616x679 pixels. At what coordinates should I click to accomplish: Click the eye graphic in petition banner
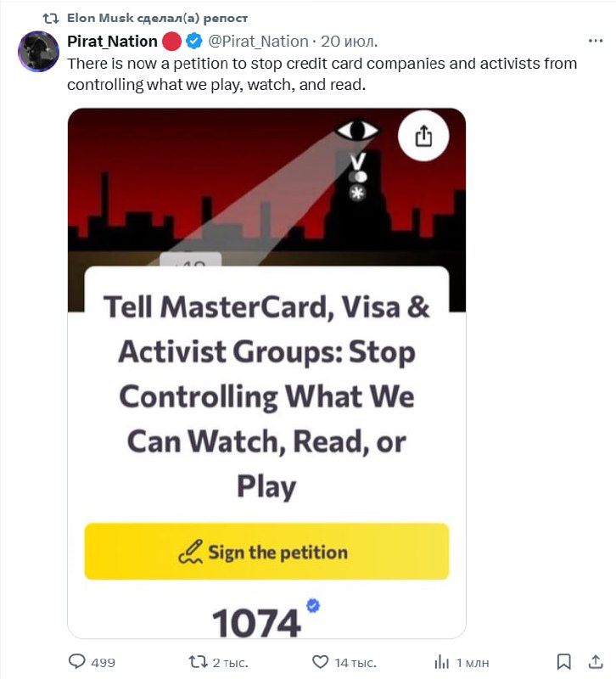tap(357, 130)
